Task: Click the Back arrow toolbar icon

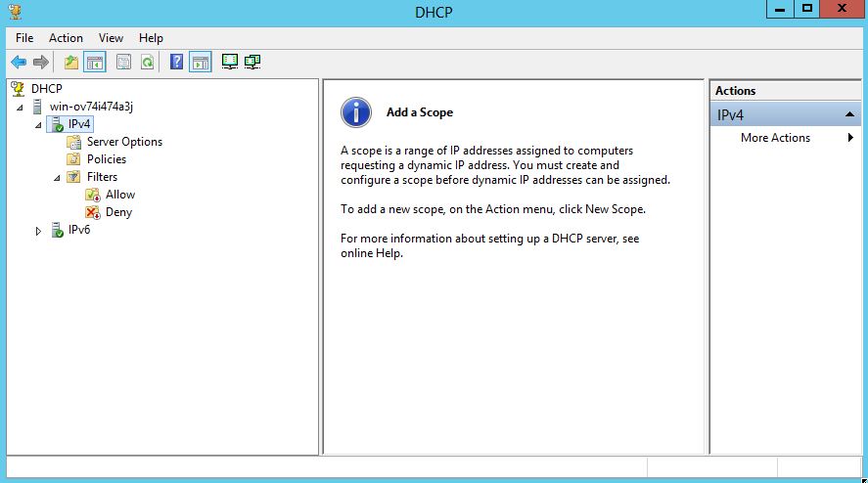Action: 19,63
